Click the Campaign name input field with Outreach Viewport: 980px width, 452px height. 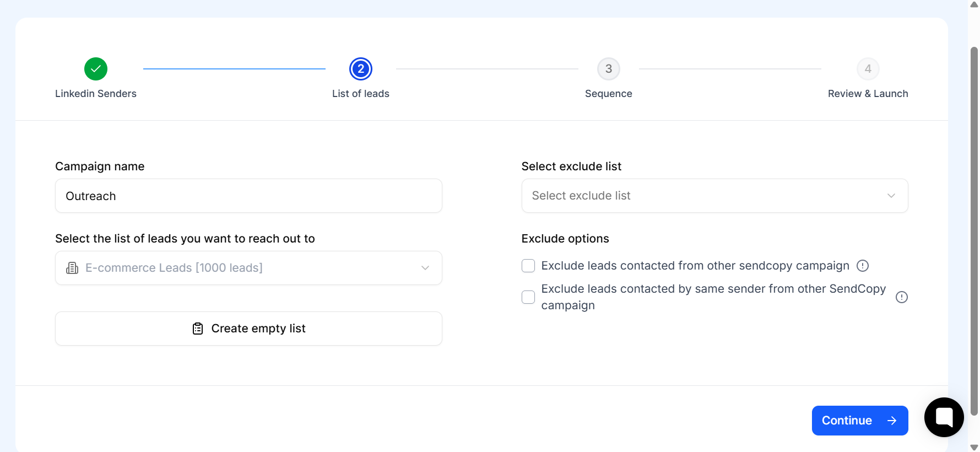pos(248,196)
